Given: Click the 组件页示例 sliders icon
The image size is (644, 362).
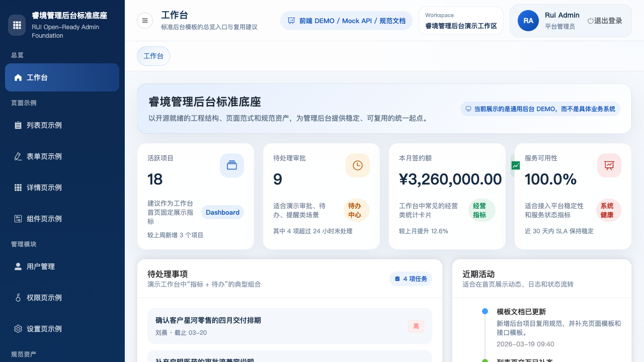Looking at the screenshot, I should coord(18,219).
